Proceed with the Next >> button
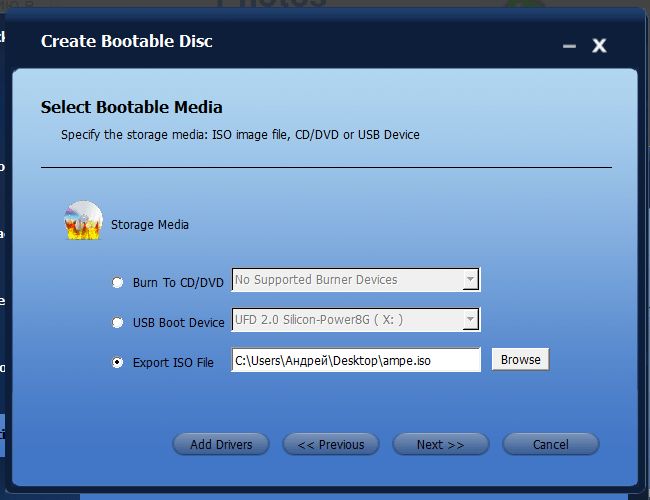Image resolution: width=650 pixels, height=500 pixels. click(441, 444)
